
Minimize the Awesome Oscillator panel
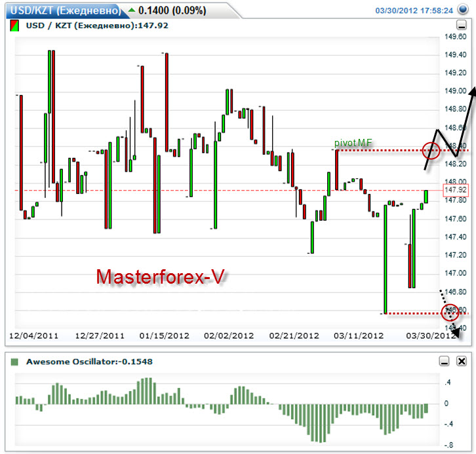444,361
